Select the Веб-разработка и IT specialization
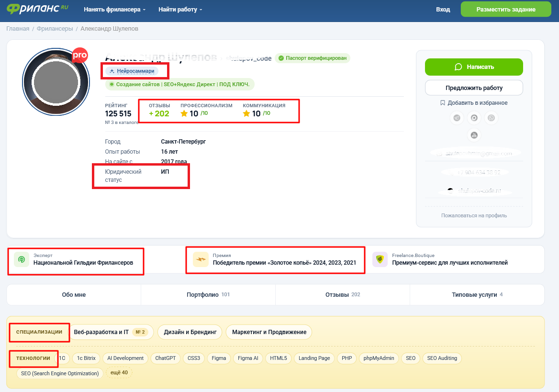Screen dimensions: 559x392 [x=112, y=332]
